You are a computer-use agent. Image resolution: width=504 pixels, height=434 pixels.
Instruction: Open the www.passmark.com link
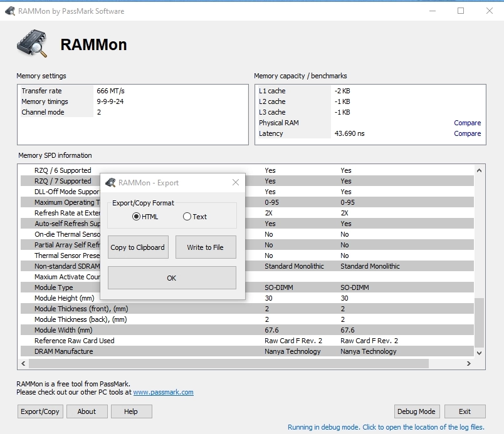tap(163, 392)
